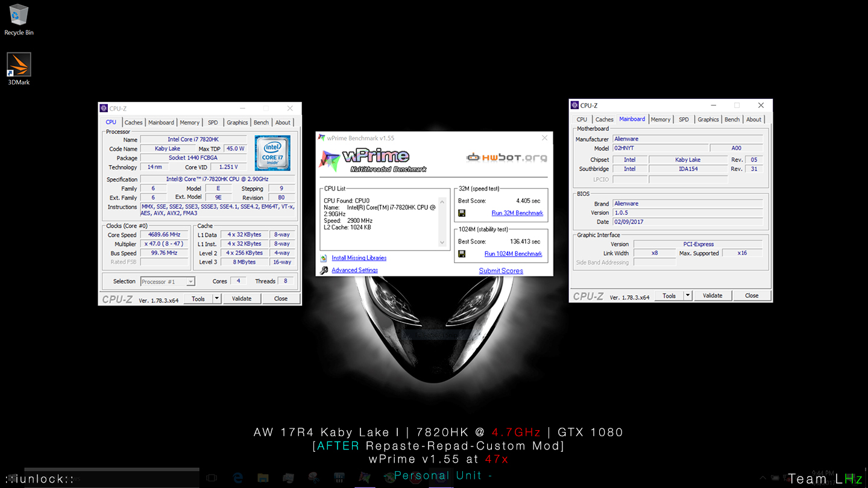Viewport: 868px width, 488px height.
Task: Click Validate button in right CPU-Z window
Action: (x=712, y=296)
